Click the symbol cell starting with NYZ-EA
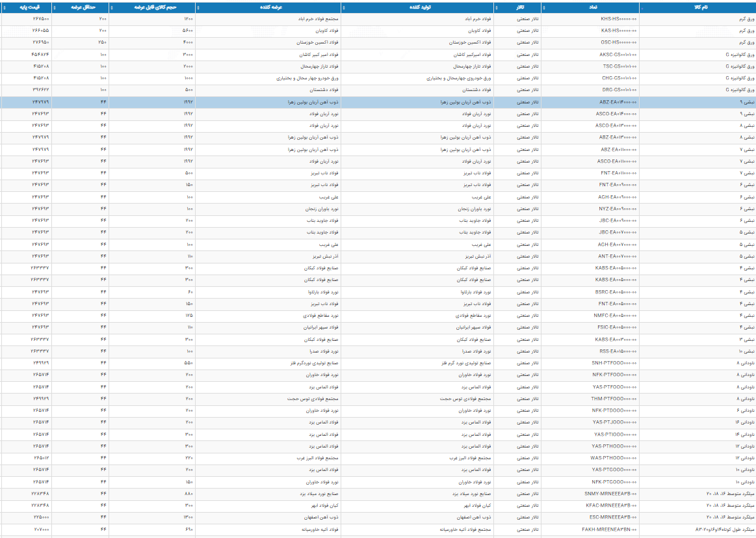Screen dimensions: 756x538 591,209
